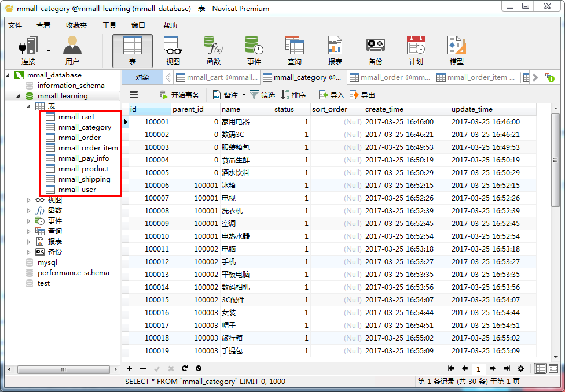Open the 计划 (Schedule) toolbar icon
Screen dimensions: 565x392
[416, 51]
